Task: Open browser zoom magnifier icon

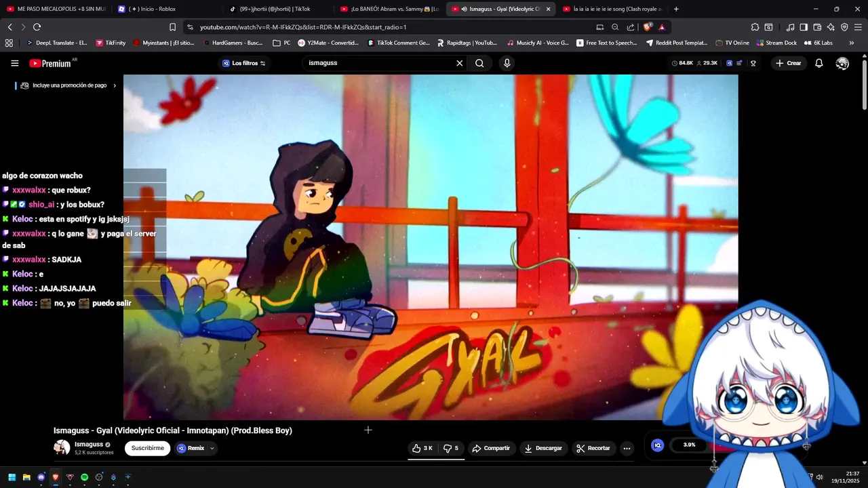Action: [x=615, y=27]
